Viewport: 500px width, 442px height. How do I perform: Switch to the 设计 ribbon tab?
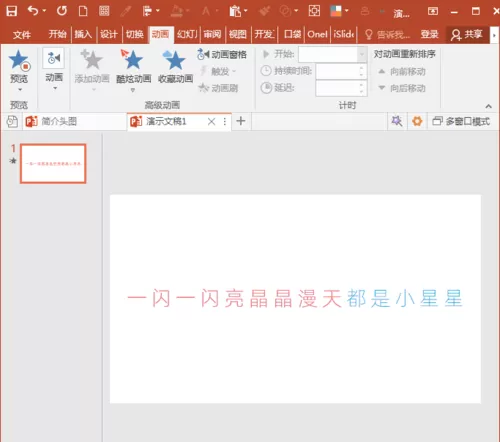point(109,34)
